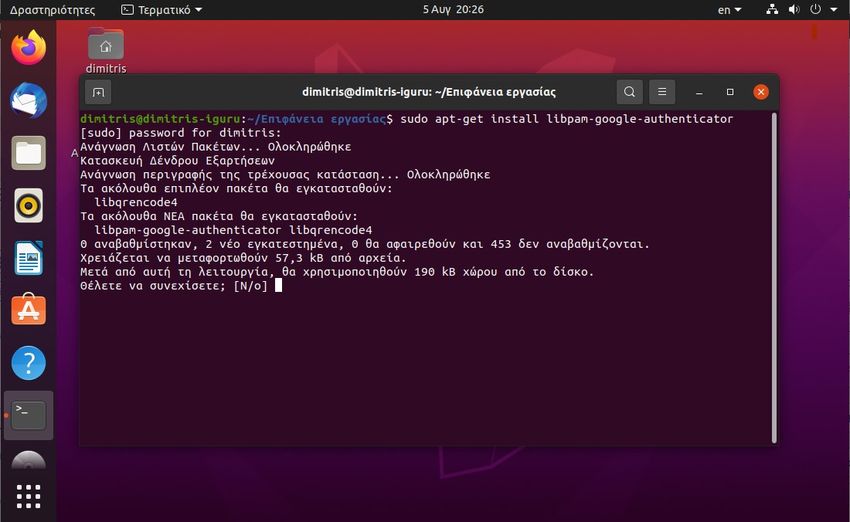
Task: Open Firefox from the dock
Action: 29,48
